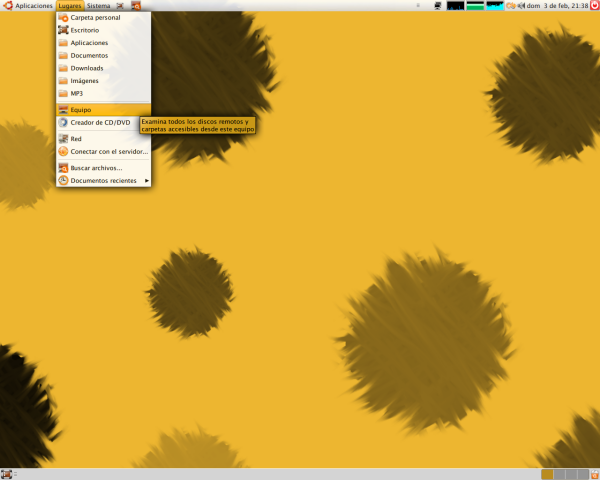Click the Documentos folder icon
The width and height of the screenshot is (600, 480).
pos(64,55)
